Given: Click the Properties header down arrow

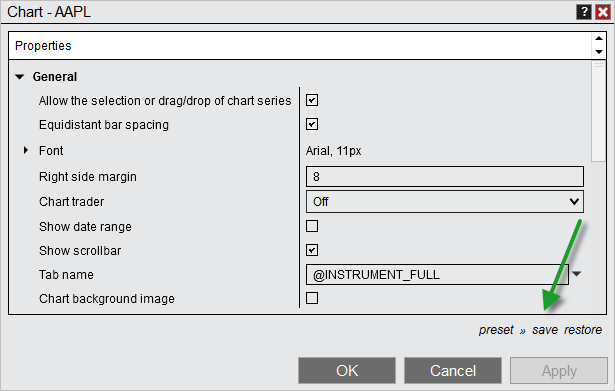Looking at the screenshot, I should [599, 52].
